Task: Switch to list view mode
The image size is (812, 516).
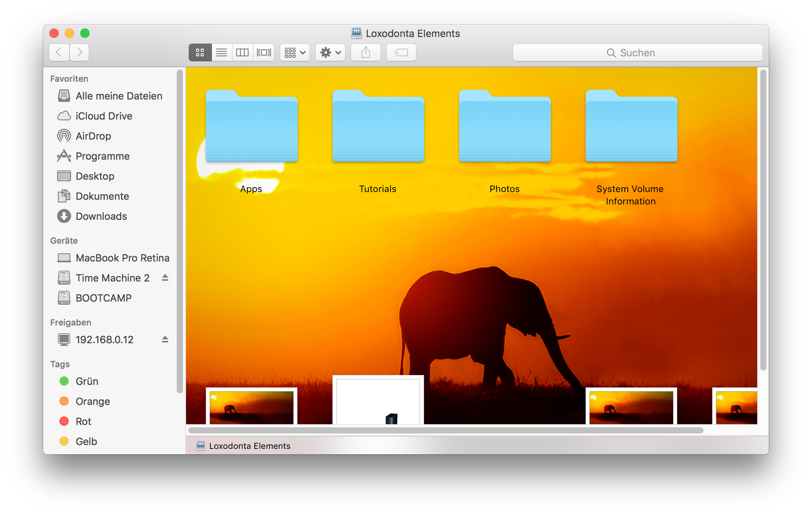Action: (222, 52)
